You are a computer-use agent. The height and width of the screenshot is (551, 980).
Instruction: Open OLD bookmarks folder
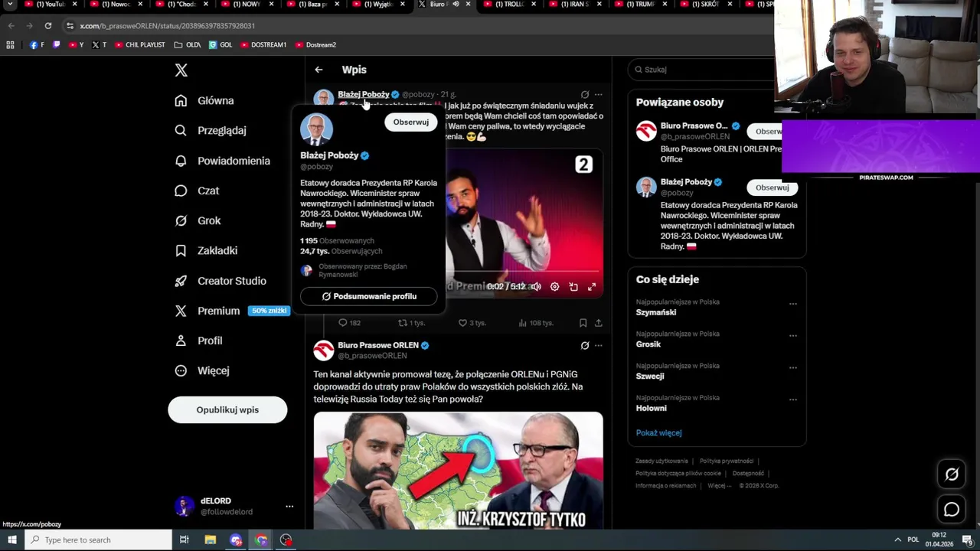[x=188, y=44]
